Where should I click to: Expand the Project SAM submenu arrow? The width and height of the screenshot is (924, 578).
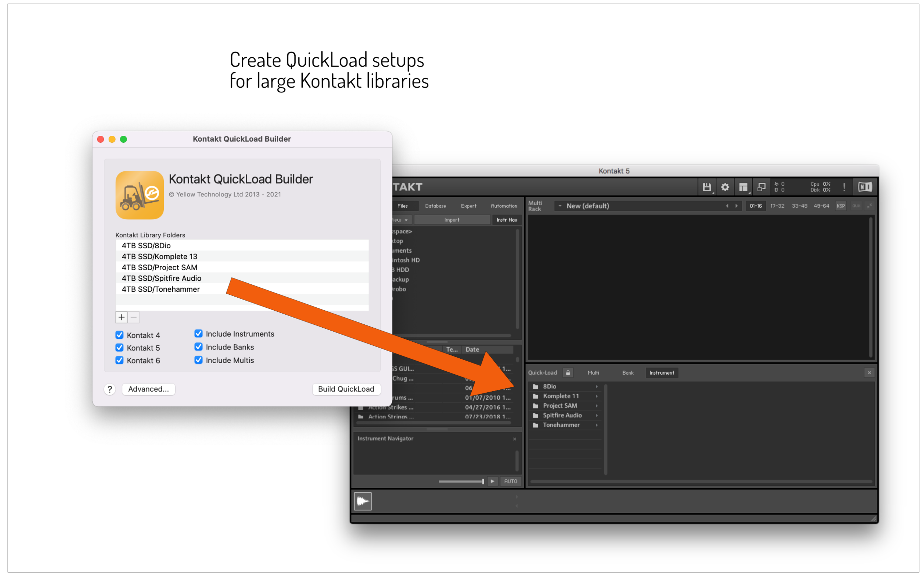point(597,406)
